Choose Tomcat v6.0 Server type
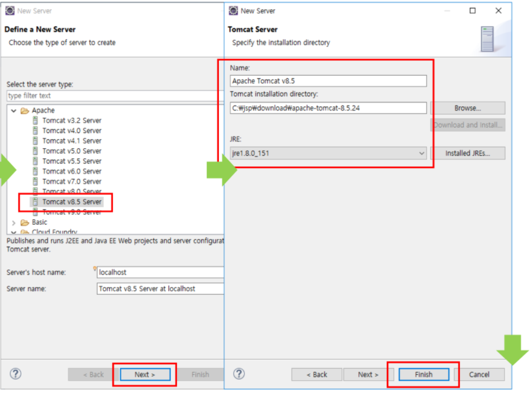 point(71,172)
